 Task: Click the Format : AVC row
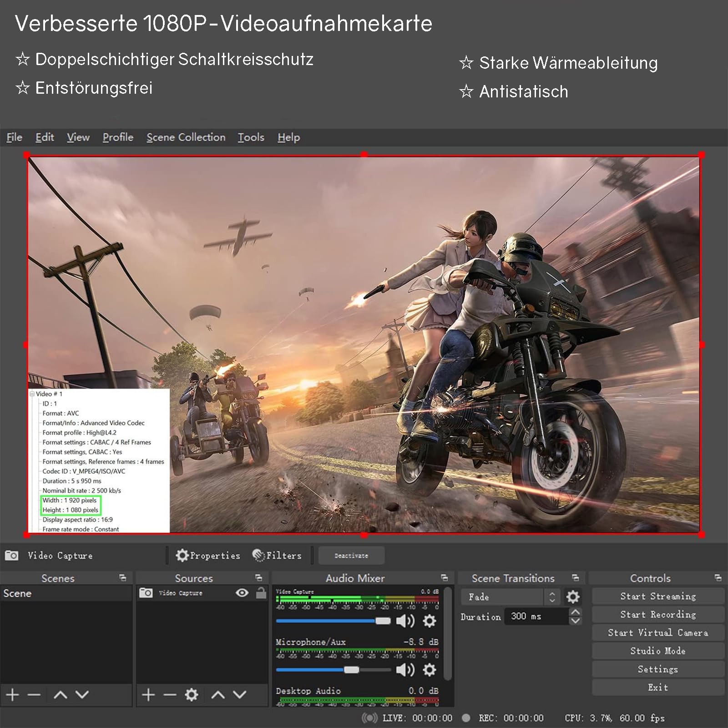point(61,413)
